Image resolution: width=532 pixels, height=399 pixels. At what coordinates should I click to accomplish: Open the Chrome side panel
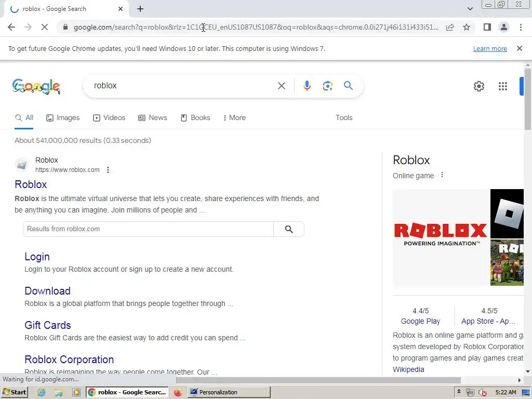(x=487, y=27)
